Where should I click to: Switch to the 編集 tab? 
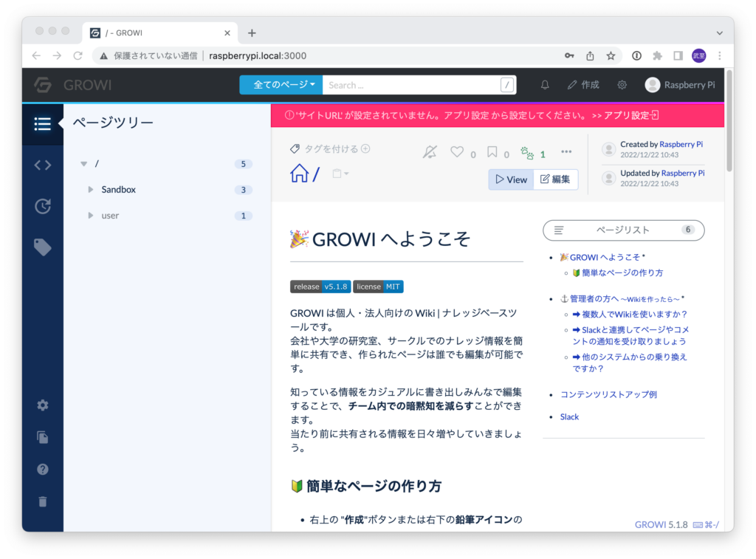555,179
